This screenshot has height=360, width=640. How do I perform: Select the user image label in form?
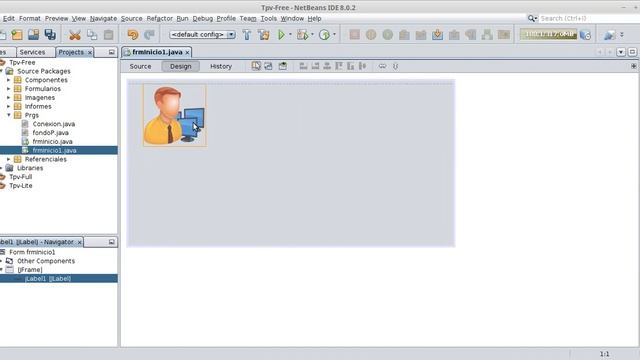point(175,115)
